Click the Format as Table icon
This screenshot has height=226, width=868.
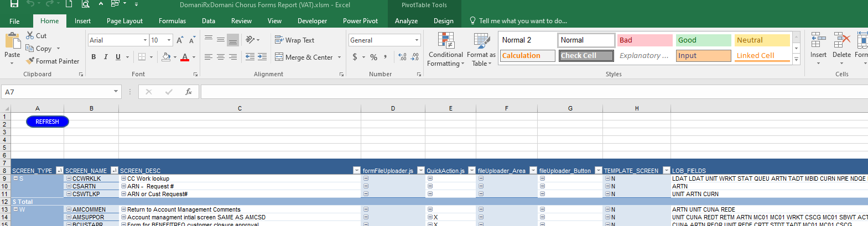pyautogui.click(x=481, y=49)
